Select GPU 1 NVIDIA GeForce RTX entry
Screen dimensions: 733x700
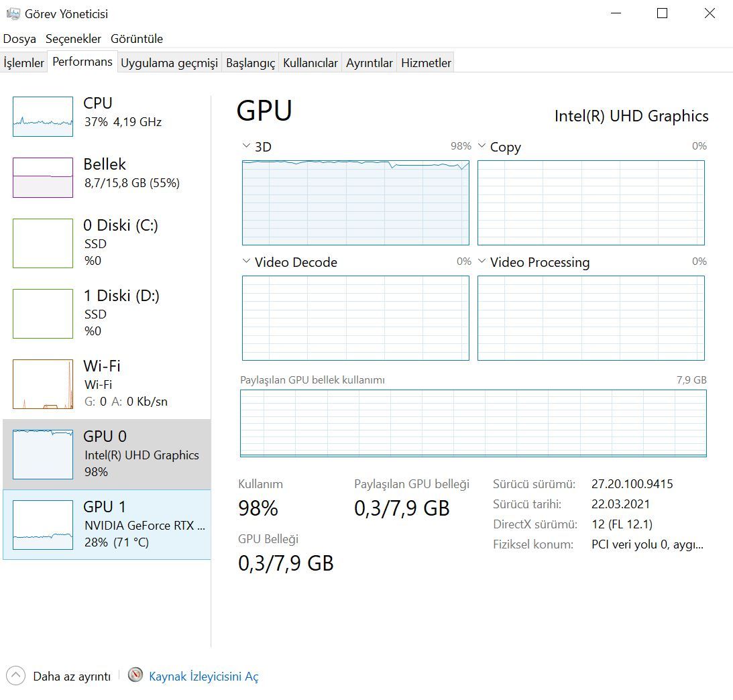point(107,524)
